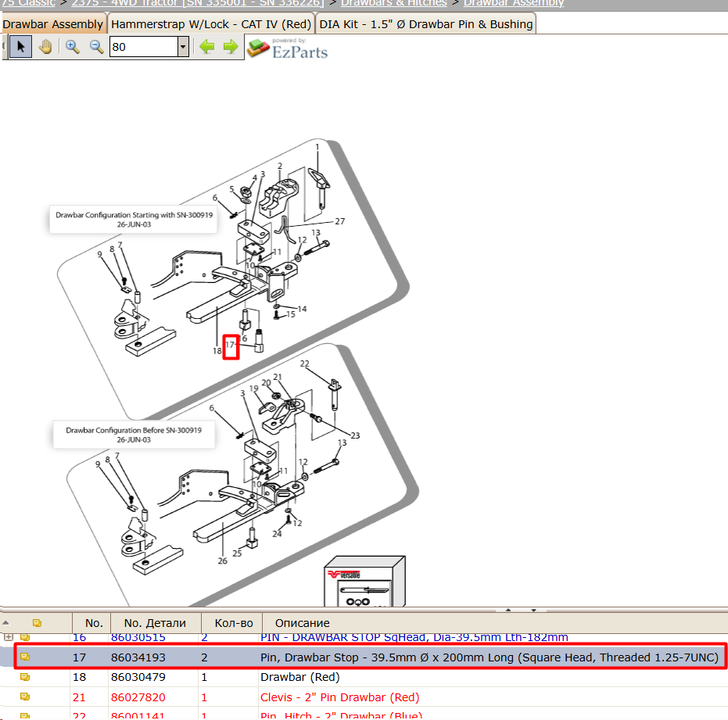Open Drawbars & Hitches breadcrumb link

coord(394,3)
